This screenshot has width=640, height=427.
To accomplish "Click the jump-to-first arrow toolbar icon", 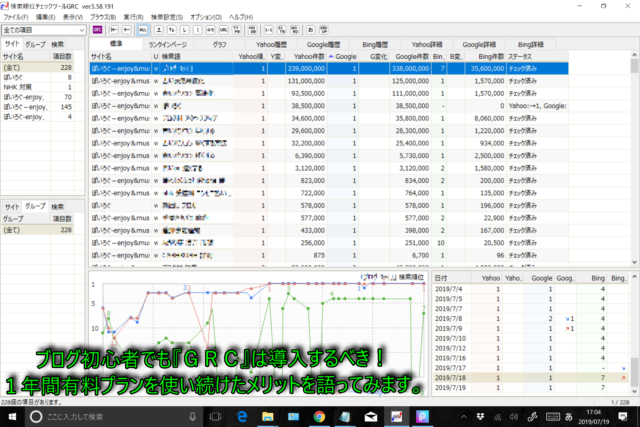I will [113, 30].
